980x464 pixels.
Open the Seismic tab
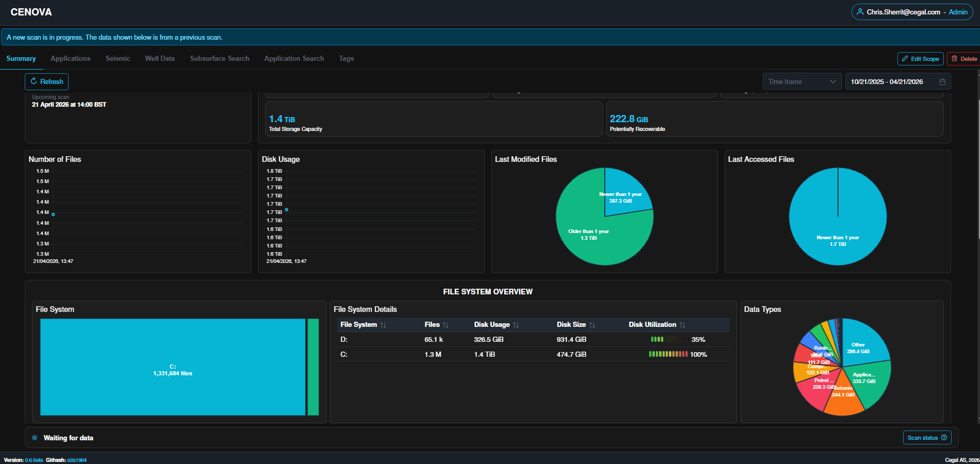[x=118, y=58]
